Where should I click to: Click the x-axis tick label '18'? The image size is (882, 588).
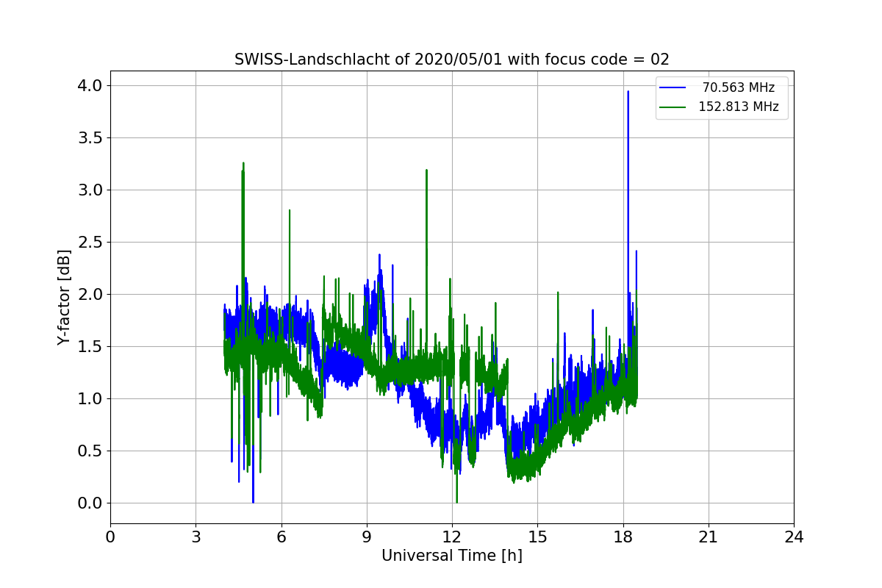point(623,537)
